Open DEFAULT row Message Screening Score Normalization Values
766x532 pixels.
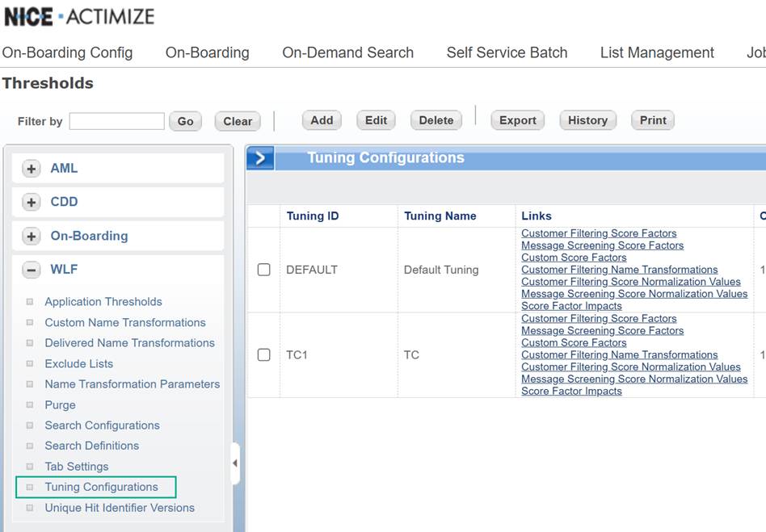(x=634, y=294)
